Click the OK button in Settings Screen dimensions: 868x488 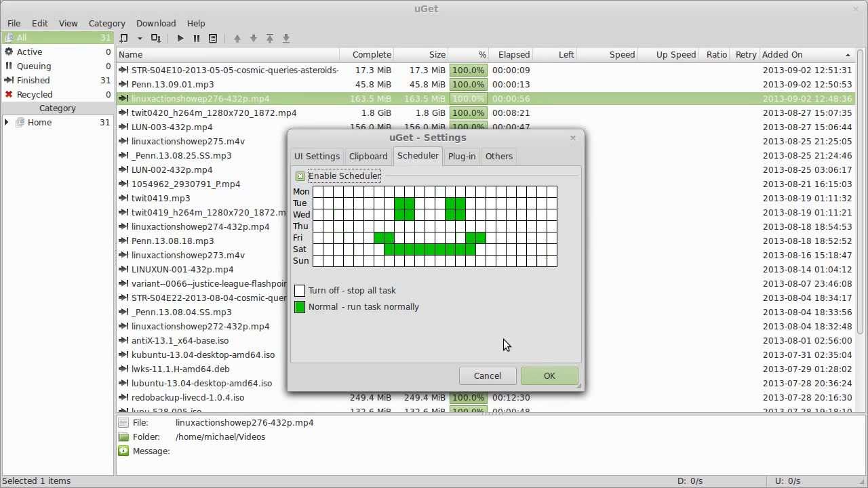549,376
